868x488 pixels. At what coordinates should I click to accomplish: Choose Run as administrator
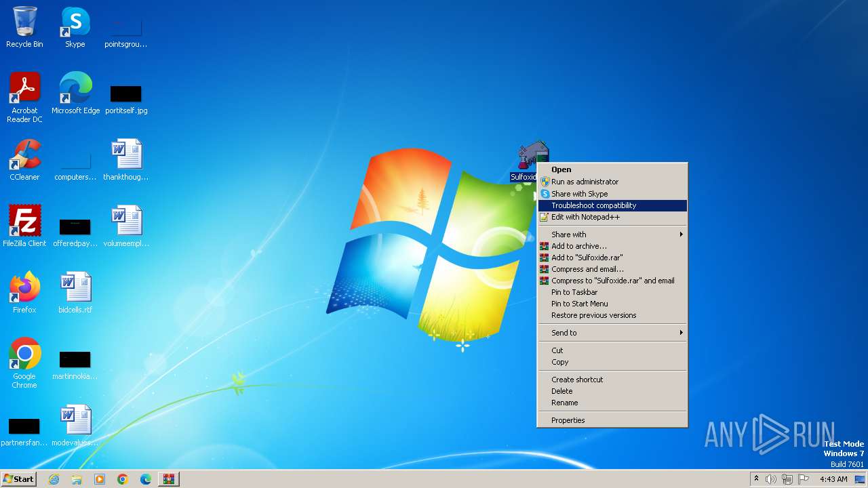(612, 182)
